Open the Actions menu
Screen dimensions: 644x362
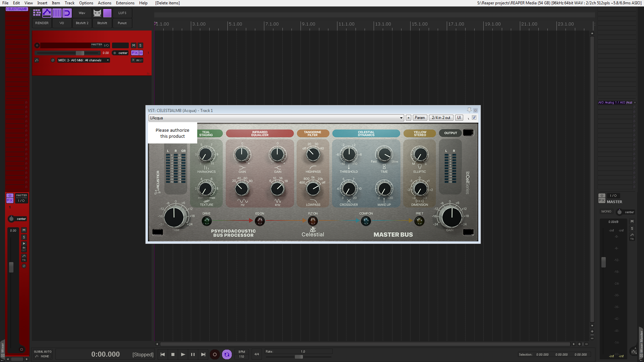point(104,3)
